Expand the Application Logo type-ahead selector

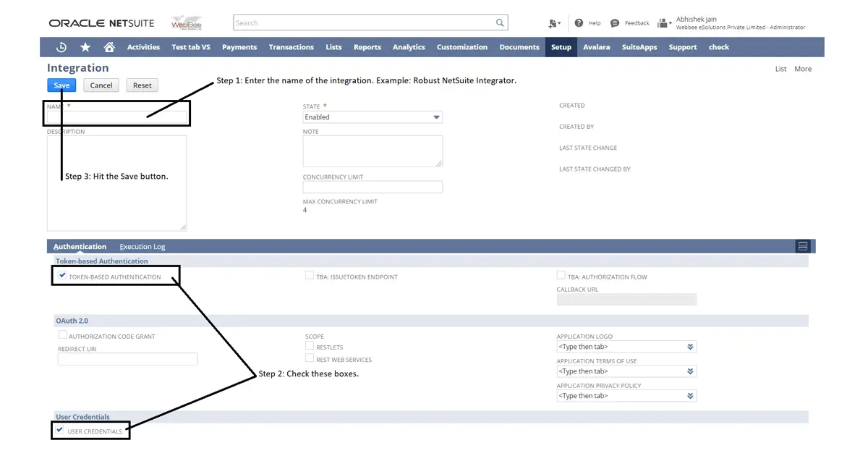click(689, 347)
